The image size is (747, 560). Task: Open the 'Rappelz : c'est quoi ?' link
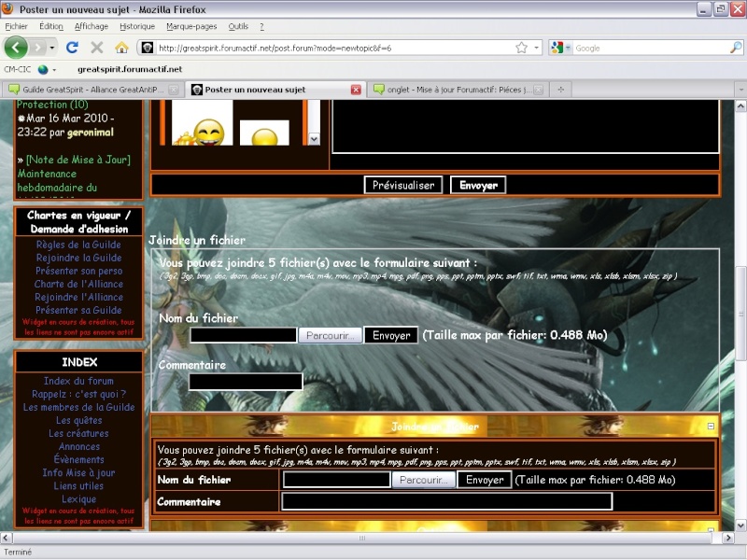click(x=78, y=394)
